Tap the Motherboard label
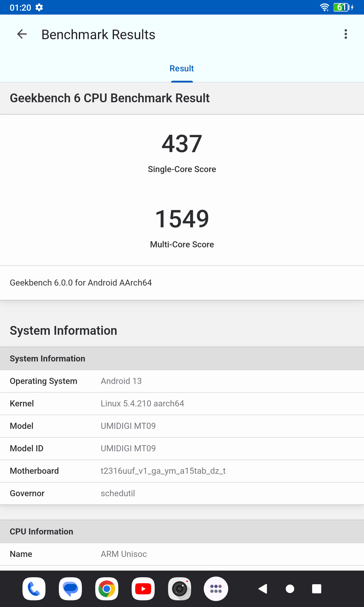Image resolution: width=364 pixels, height=607 pixels. coord(34,471)
